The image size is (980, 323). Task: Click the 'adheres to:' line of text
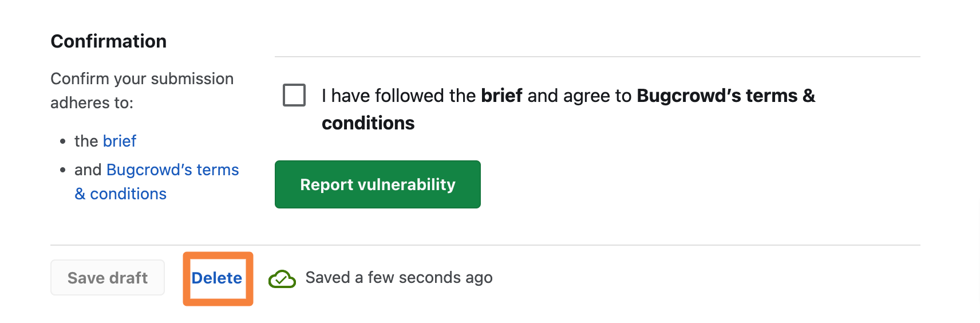click(x=92, y=103)
